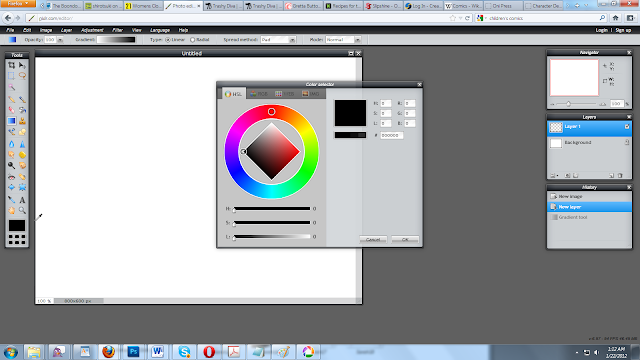Image resolution: width=640 pixels, height=360 pixels.
Task: Select the Background layer thumbnail
Action: point(556,143)
